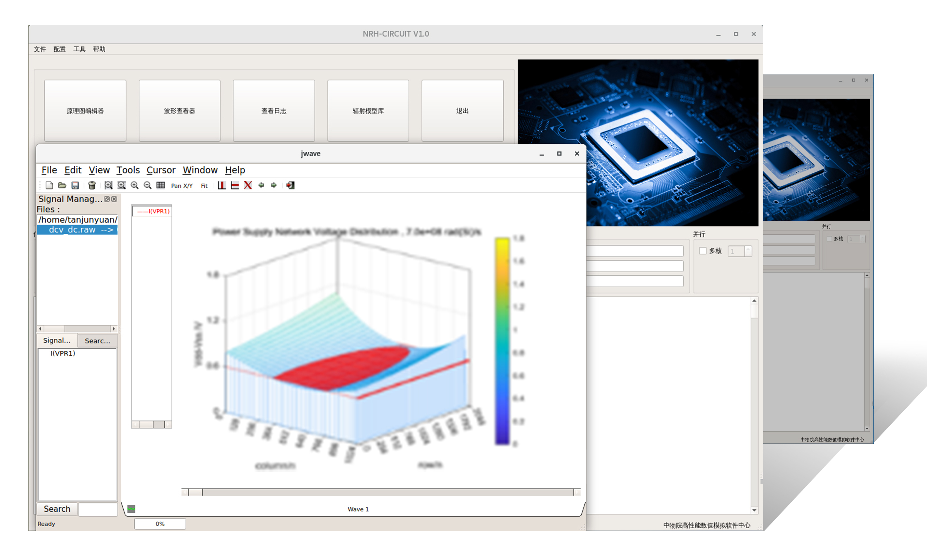Open a waveform file with folder icon
927x560 pixels.
coord(62,185)
